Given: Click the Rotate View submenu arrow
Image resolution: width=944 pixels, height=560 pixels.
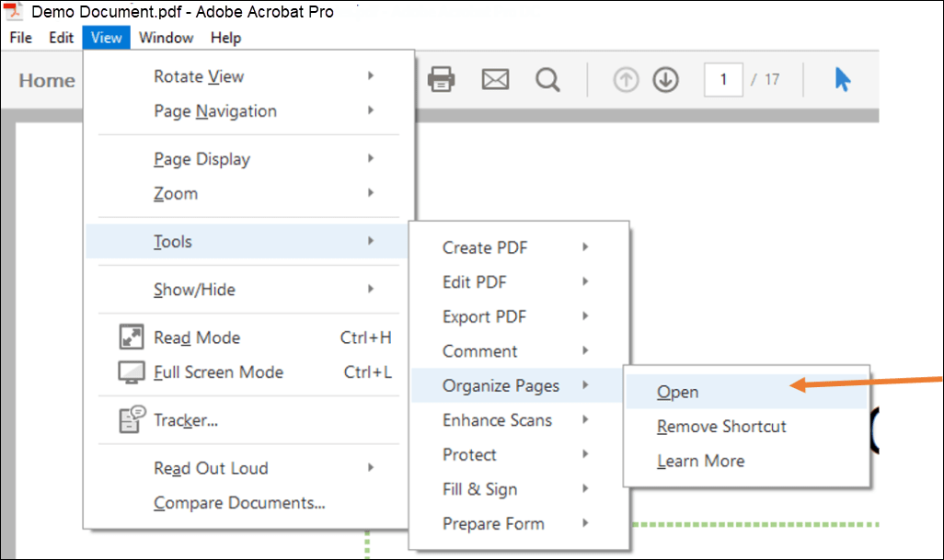Looking at the screenshot, I should [x=371, y=75].
